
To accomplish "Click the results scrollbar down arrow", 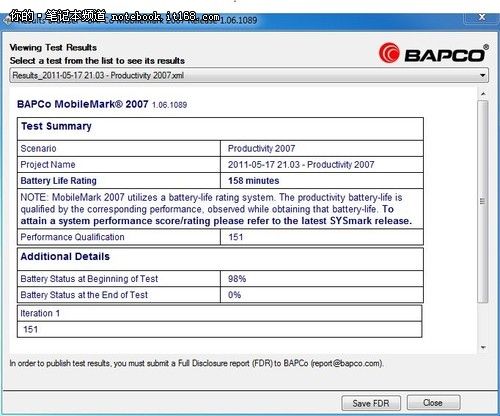I will point(483,348).
